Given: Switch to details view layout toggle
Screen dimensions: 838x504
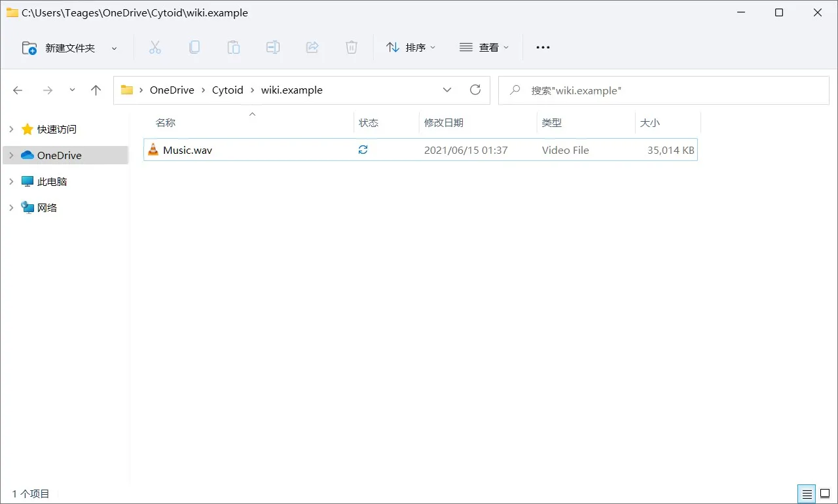Looking at the screenshot, I should click(x=807, y=494).
